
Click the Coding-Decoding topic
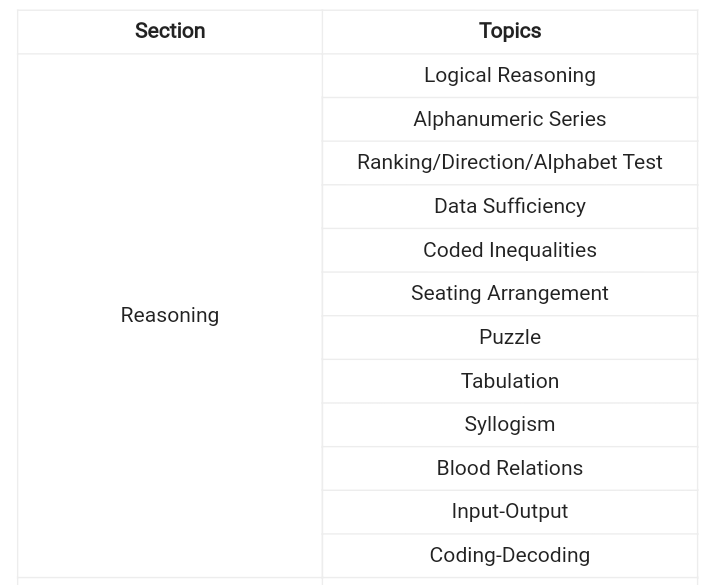coord(509,555)
